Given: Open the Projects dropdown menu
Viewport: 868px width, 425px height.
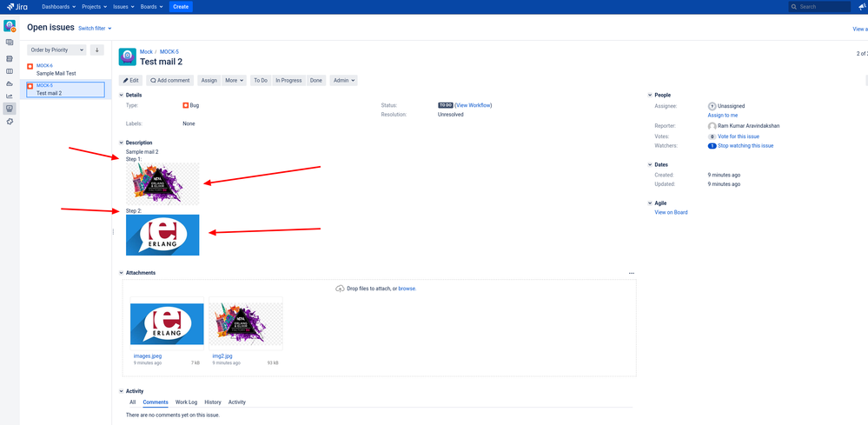Looking at the screenshot, I should pos(94,7).
